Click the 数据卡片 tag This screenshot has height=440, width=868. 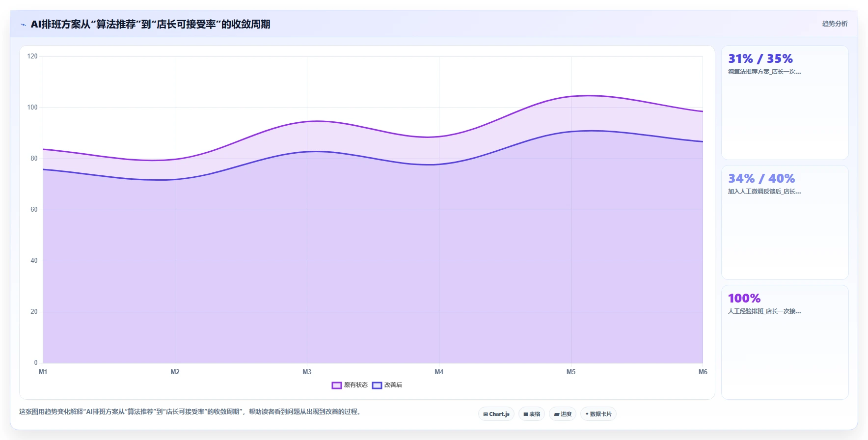point(598,414)
